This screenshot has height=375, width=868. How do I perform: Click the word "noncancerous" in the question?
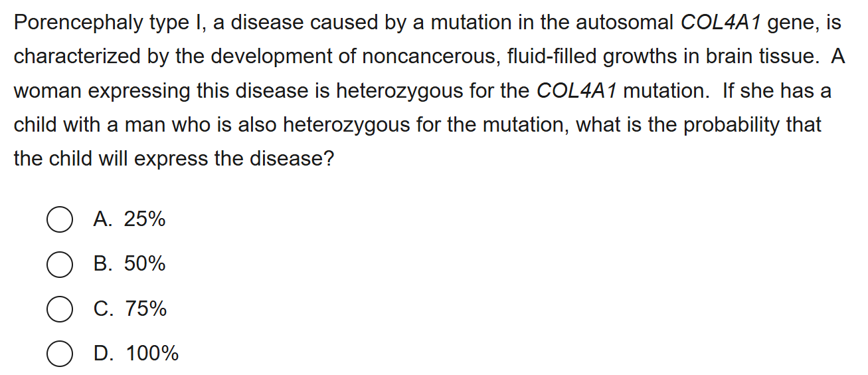pos(430,57)
